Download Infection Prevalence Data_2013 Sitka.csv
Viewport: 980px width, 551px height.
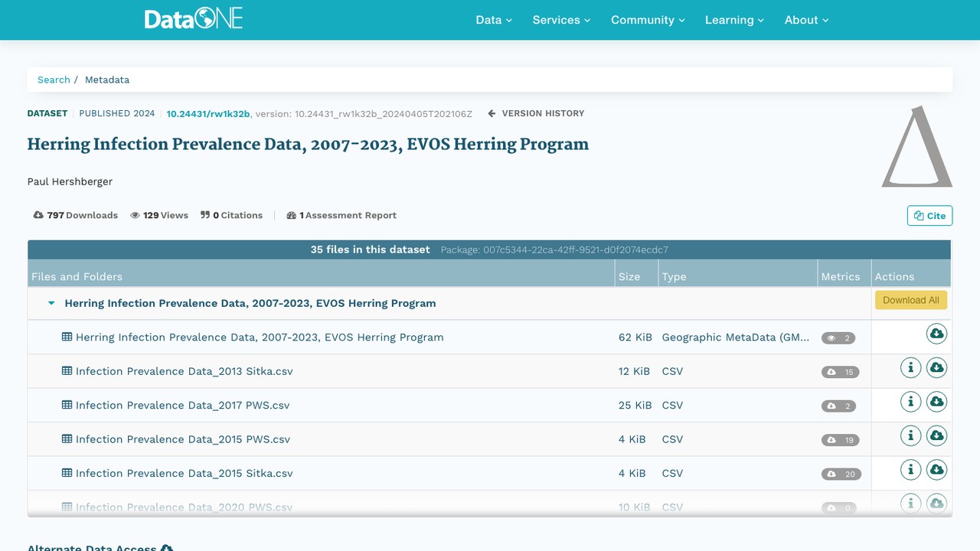(x=936, y=368)
